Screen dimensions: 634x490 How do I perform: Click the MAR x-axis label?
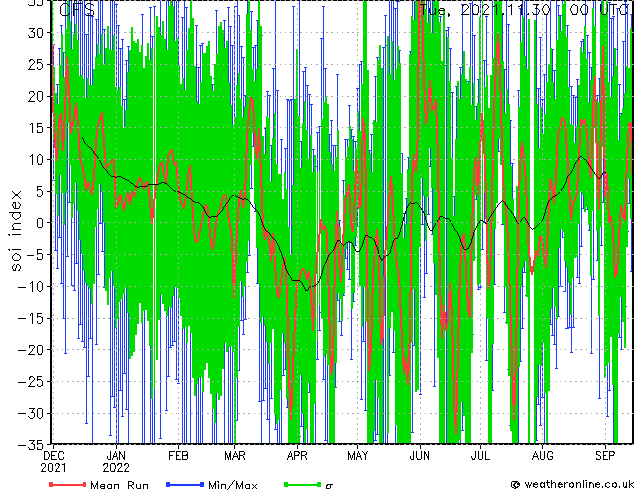[x=235, y=456]
